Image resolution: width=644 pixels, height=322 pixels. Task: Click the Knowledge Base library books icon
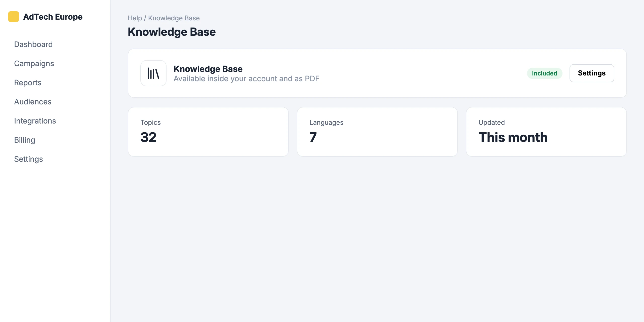(x=153, y=73)
